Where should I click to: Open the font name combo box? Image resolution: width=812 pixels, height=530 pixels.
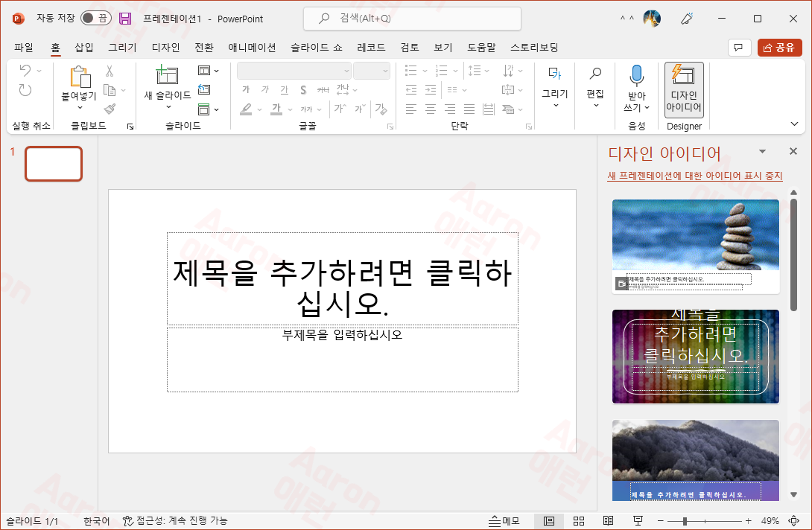point(294,71)
